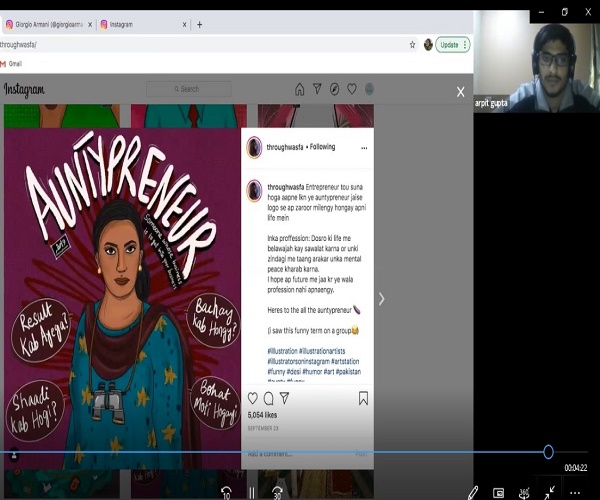Open the pen annotation tool in player

point(473,493)
